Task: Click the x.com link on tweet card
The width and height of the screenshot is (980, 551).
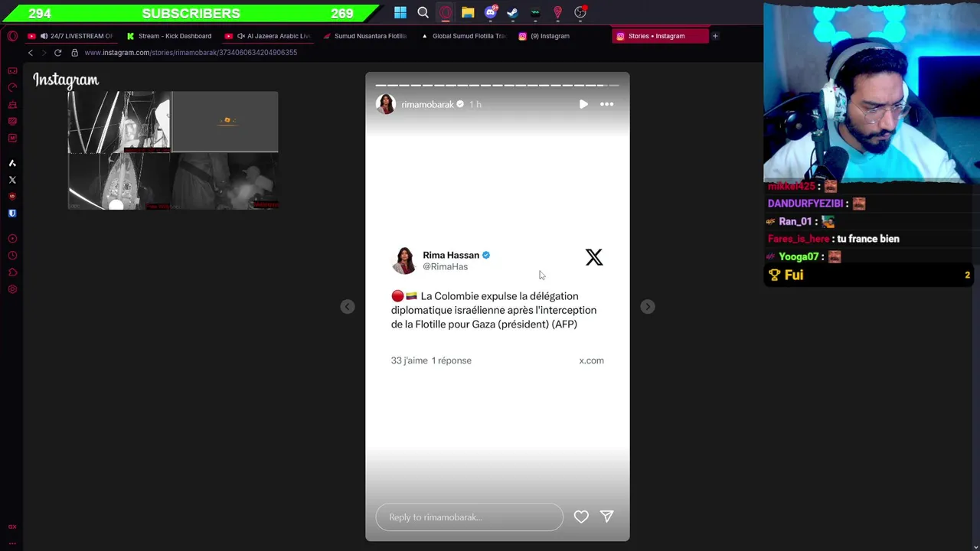Action: tap(591, 360)
